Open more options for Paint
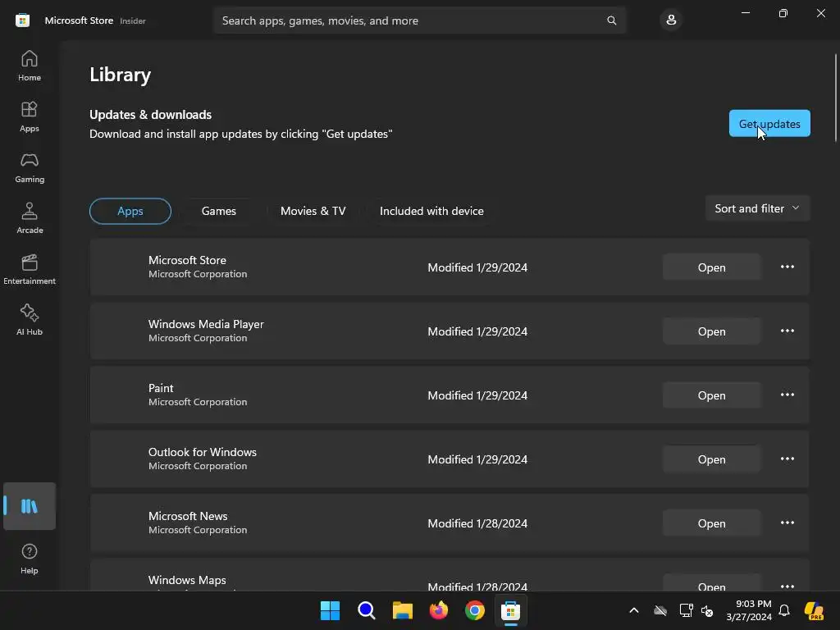Viewport: 840px width, 630px height. coord(787,395)
